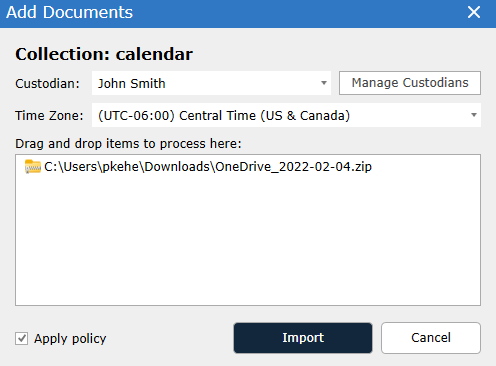The image size is (496, 366).
Task: Select the OneDrive_2022-02-04.zip file path
Action: [x=208, y=167]
